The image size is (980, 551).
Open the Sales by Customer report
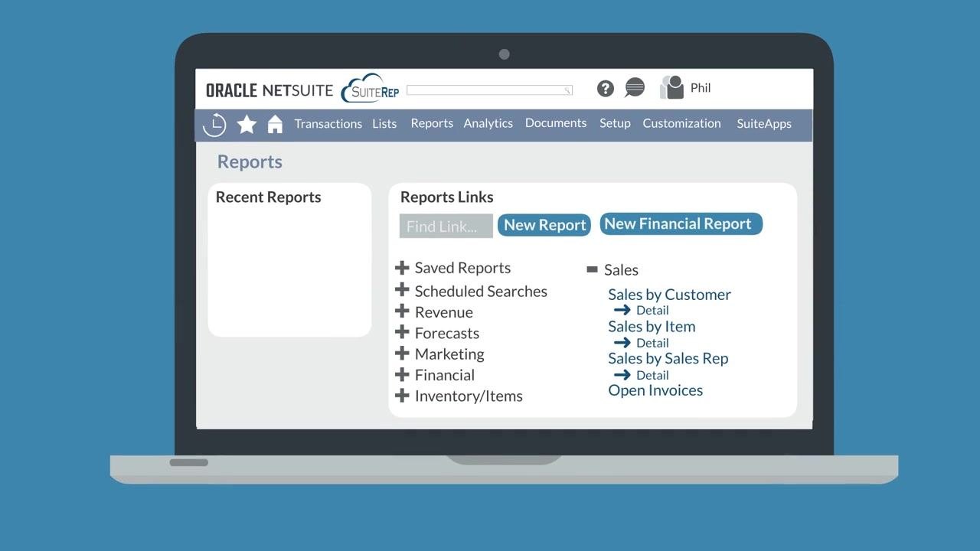[669, 295]
